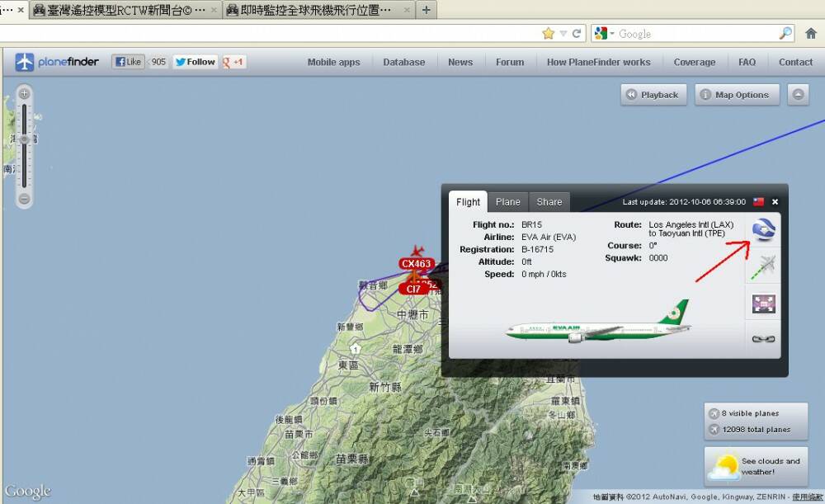Reload the page with refresh icon

pyautogui.click(x=577, y=34)
